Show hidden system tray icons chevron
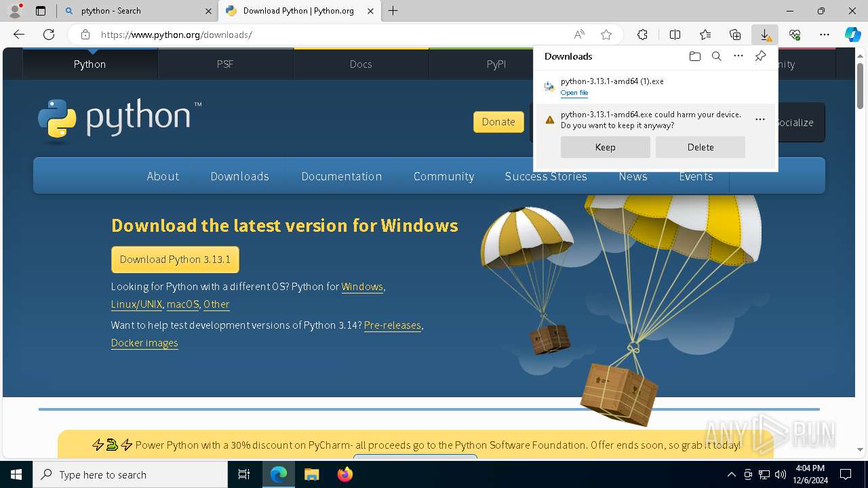Image resolution: width=868 pixels, height=488 pixels. 731,474
